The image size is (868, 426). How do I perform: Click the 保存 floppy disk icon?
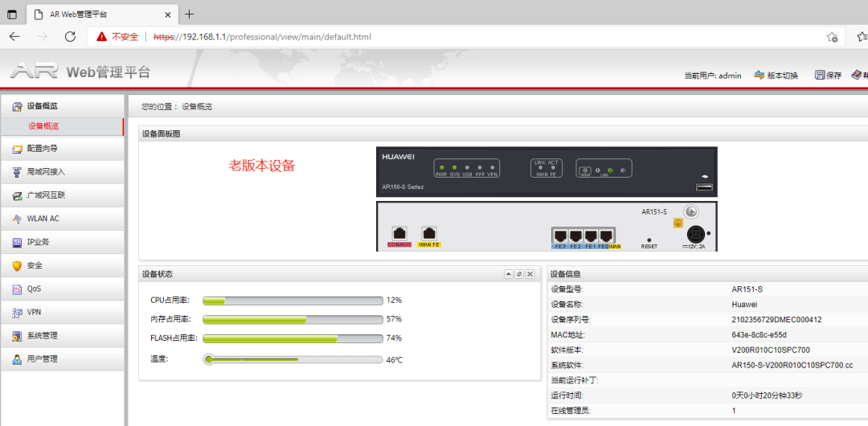tap(820, 76)
